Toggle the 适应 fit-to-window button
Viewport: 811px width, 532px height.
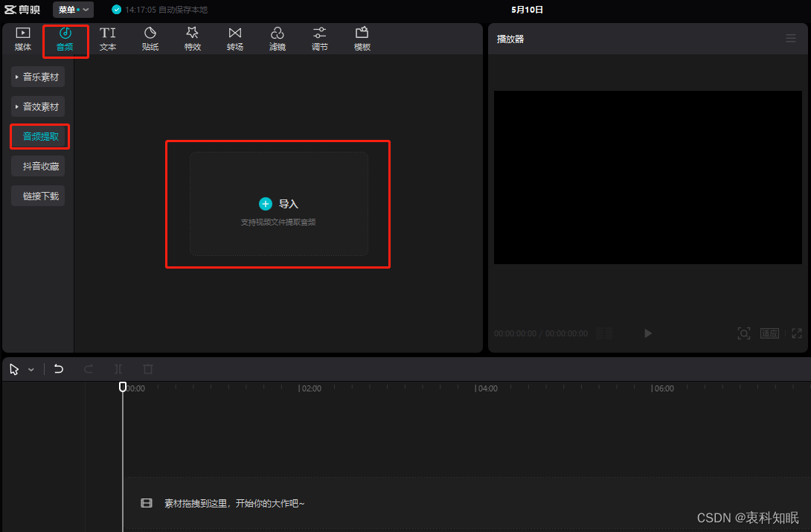point(769,333)
